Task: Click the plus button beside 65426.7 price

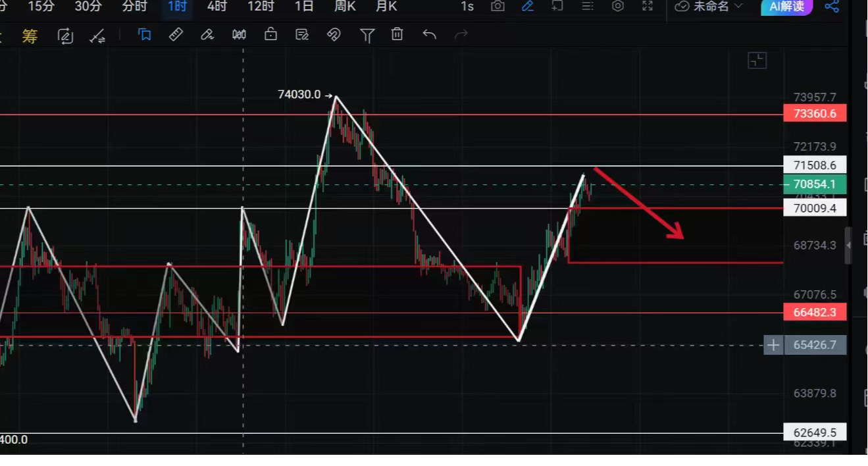Action: 773,345
